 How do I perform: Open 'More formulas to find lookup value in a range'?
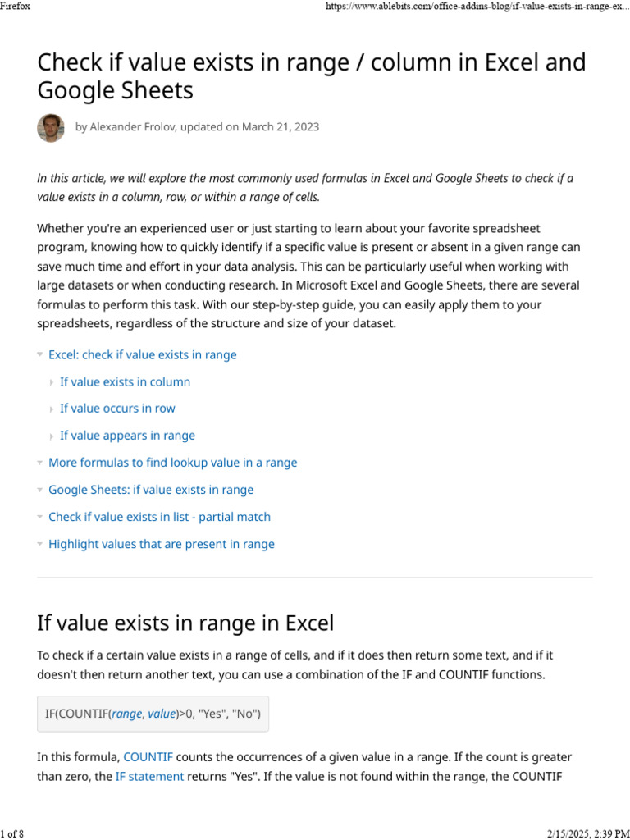point(173,463)
